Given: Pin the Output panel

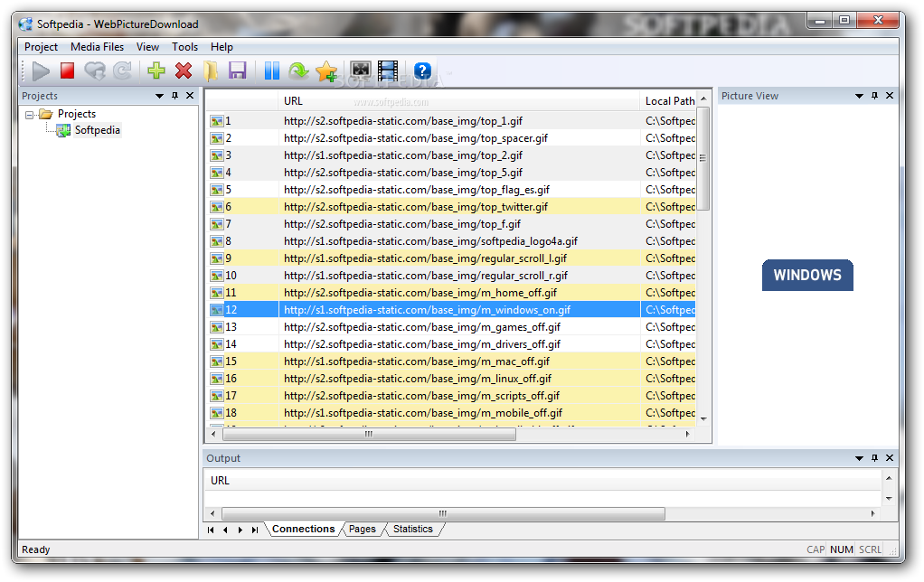Looking at the screenshot, I should [x=874, y=457].
